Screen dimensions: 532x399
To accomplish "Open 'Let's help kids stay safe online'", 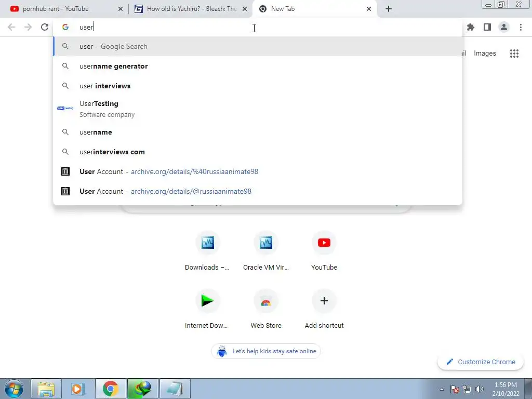I will click(265, 351).
